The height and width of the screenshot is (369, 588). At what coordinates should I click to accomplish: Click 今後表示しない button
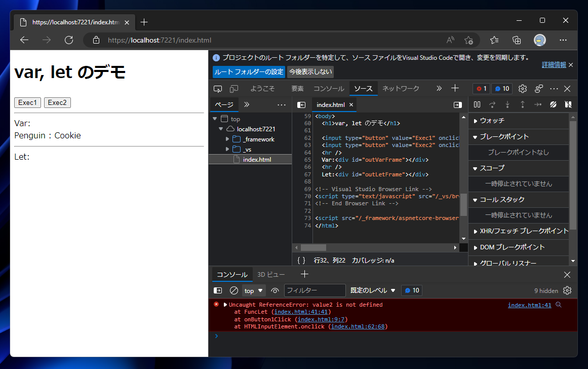coord(310,71)
